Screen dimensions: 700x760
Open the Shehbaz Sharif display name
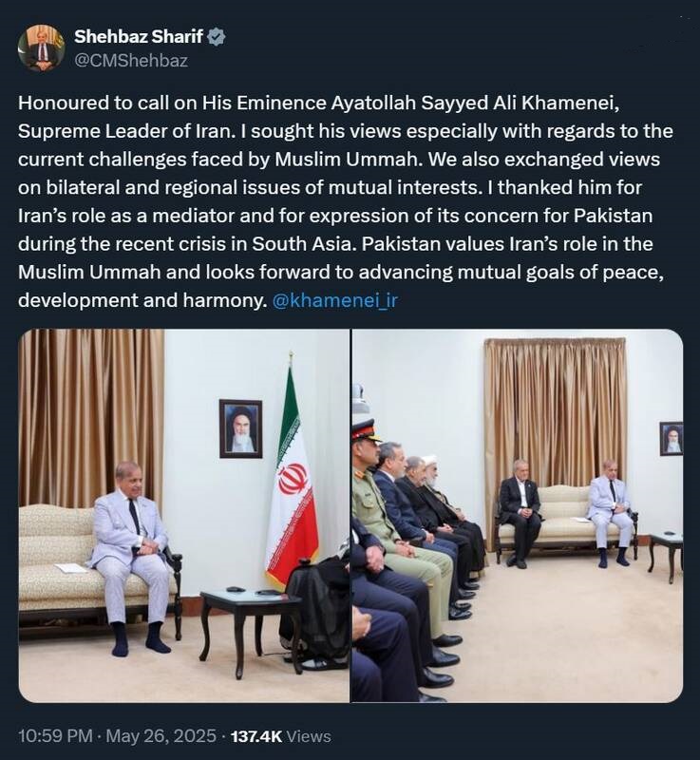pyautogui.click(x=139, y=36)
